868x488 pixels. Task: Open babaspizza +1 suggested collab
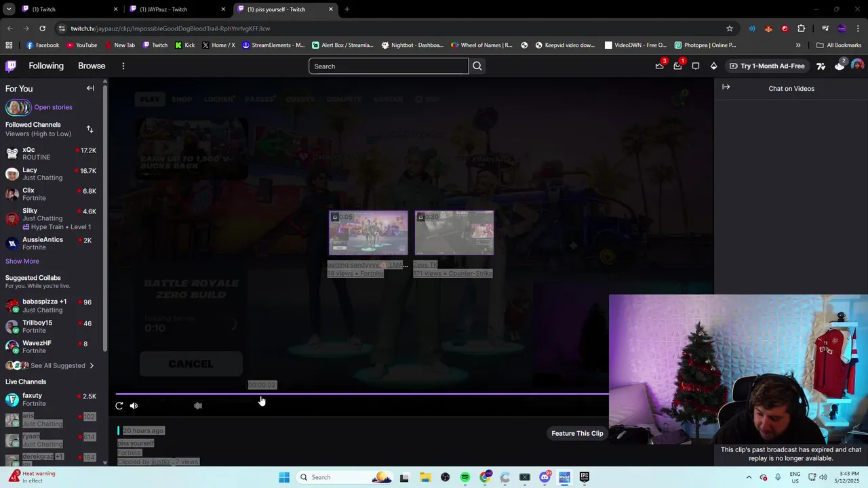[52, 306]
